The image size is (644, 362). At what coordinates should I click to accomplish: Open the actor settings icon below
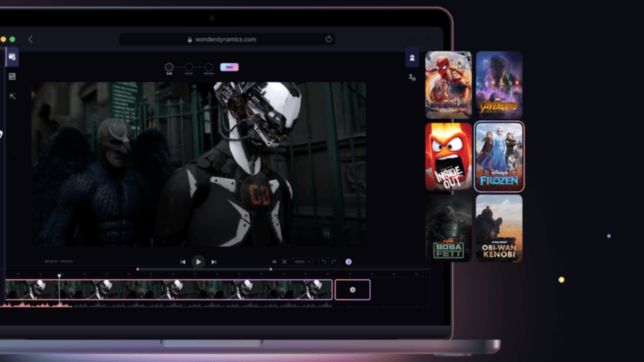point(412,77)
